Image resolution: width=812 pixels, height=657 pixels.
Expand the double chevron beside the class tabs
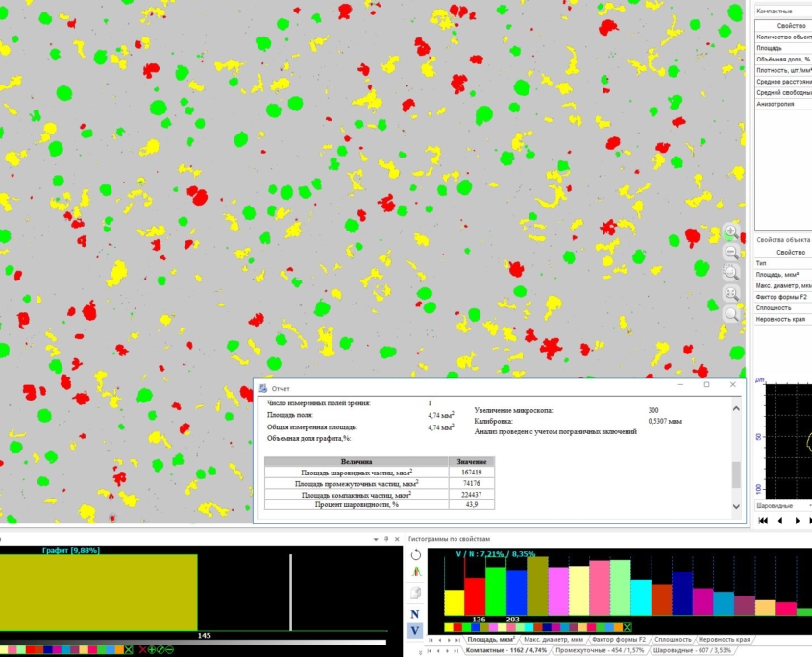coord(420,652)
